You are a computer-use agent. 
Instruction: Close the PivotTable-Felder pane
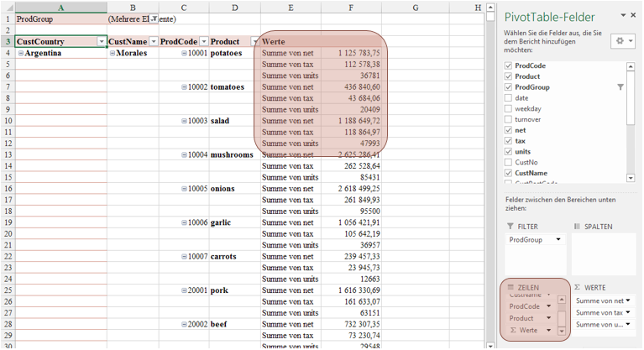coord(635,15)
